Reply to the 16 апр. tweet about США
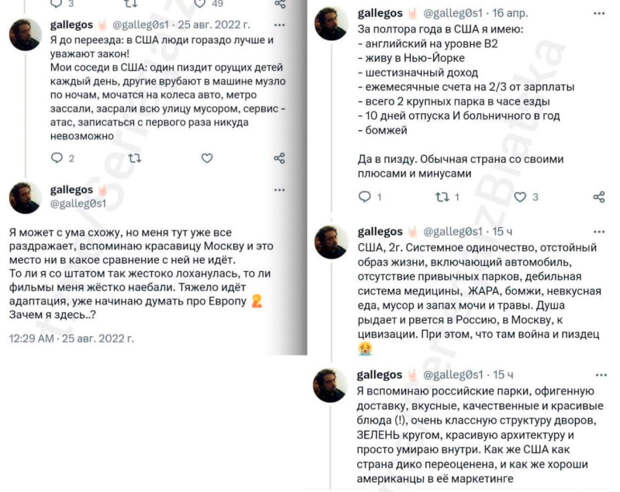Viewport: 620px width, 492px height. tap(364, 196)
